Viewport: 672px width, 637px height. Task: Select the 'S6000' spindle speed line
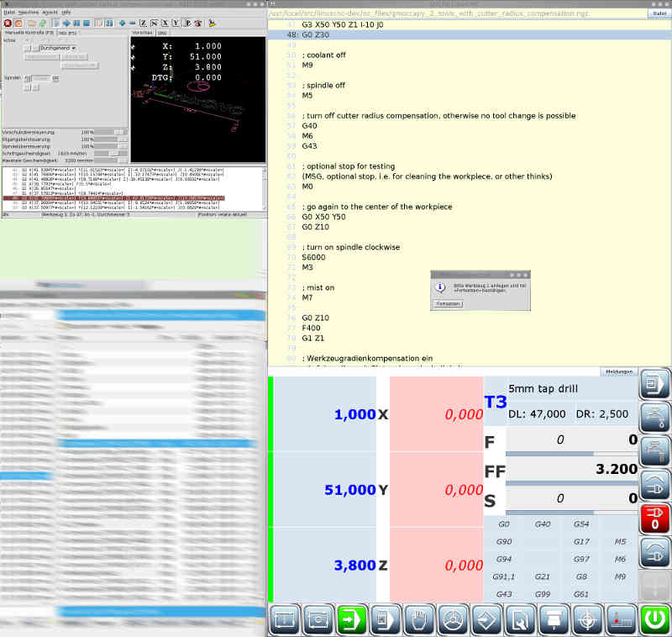pyautogui.click(x=313, y=257)
